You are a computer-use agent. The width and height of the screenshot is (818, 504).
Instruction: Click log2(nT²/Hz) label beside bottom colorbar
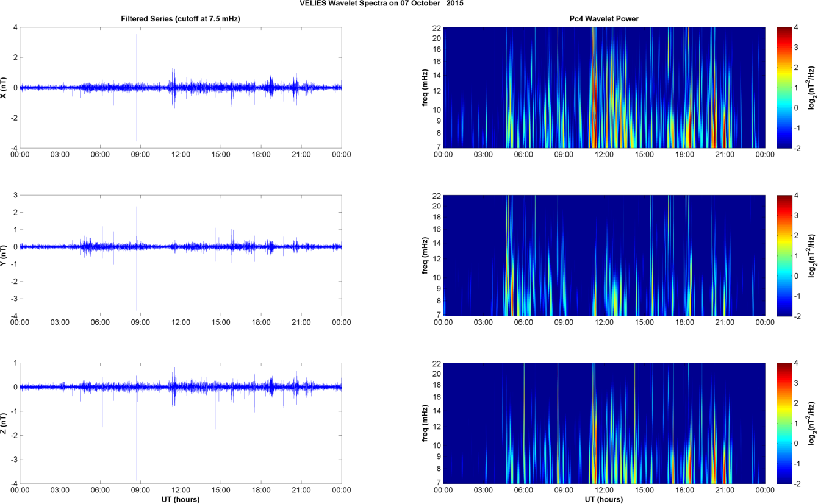(x=811, y=423)
